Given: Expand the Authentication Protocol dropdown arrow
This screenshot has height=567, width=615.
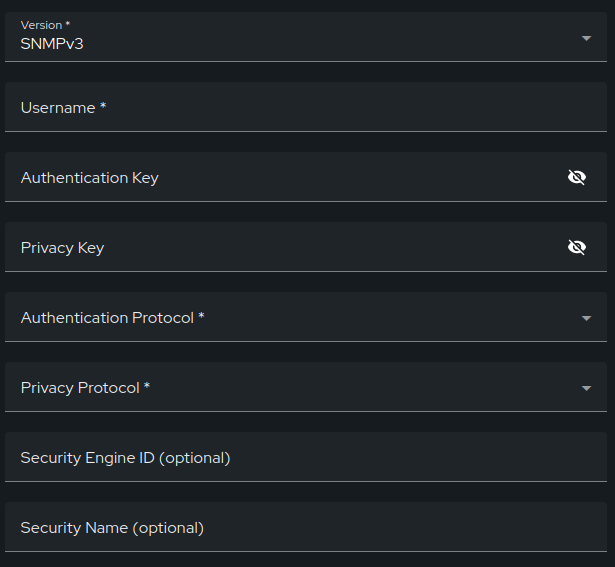Looking at the screenshot, I should 586,318.
